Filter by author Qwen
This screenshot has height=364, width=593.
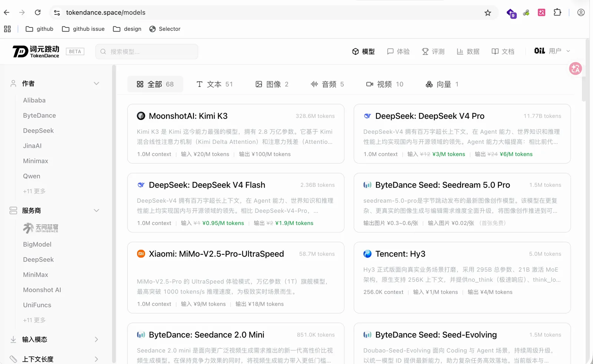32,176
